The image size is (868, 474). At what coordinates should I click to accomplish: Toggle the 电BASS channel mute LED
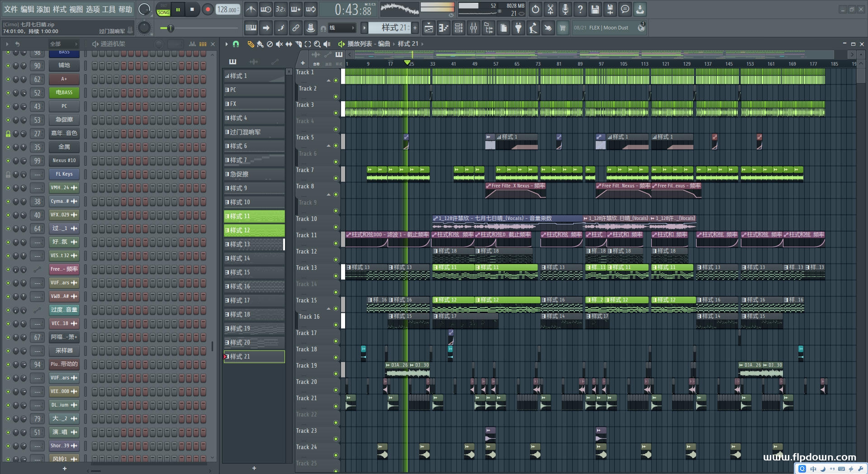(x=8, y=93)
